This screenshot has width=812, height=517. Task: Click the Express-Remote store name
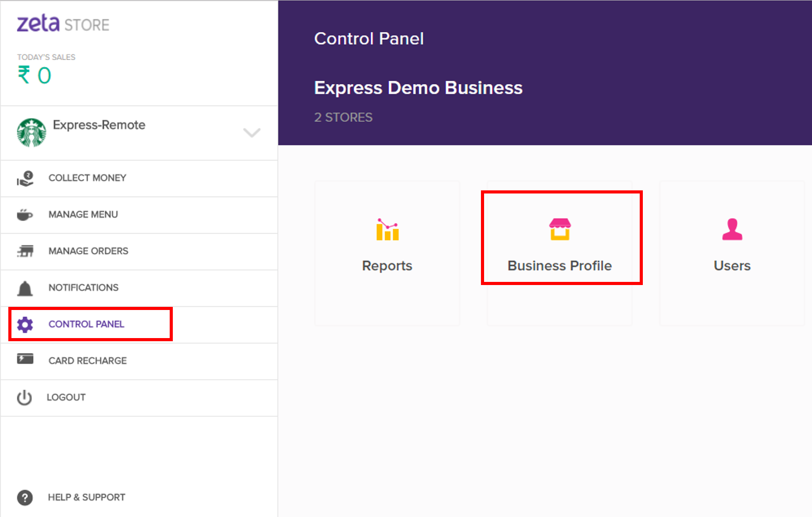point(99,125)
